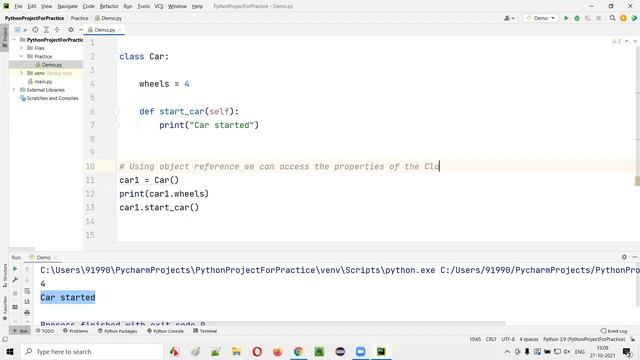Go to next highlighted error arrow
This screenshot has width=640, height=360.
pos(635,41)
